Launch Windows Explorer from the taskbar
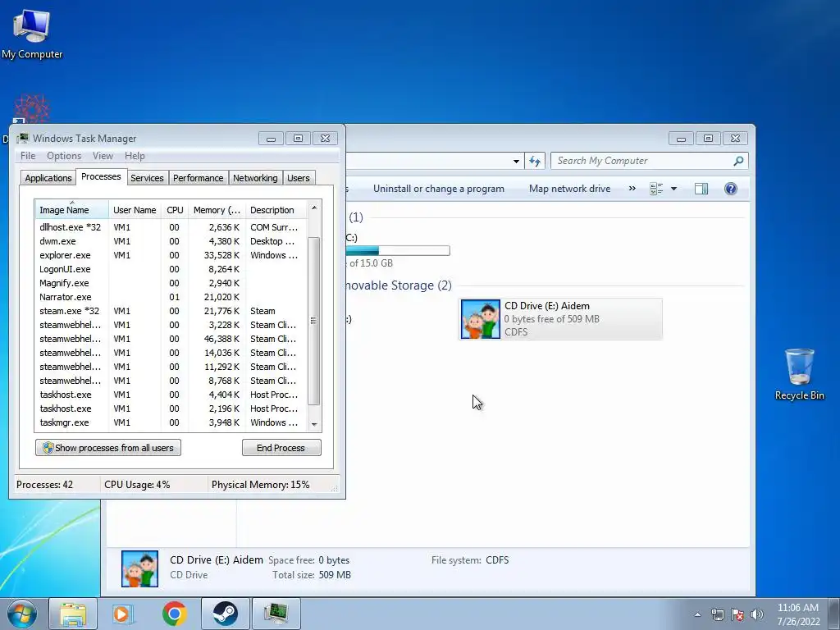840x630 pixels. pos(73,614)
